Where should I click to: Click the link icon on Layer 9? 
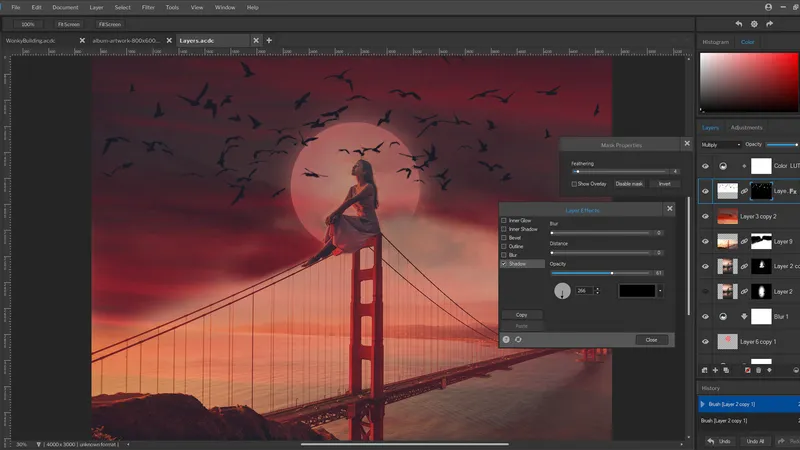pyautogui.click(x=744, y=241)
